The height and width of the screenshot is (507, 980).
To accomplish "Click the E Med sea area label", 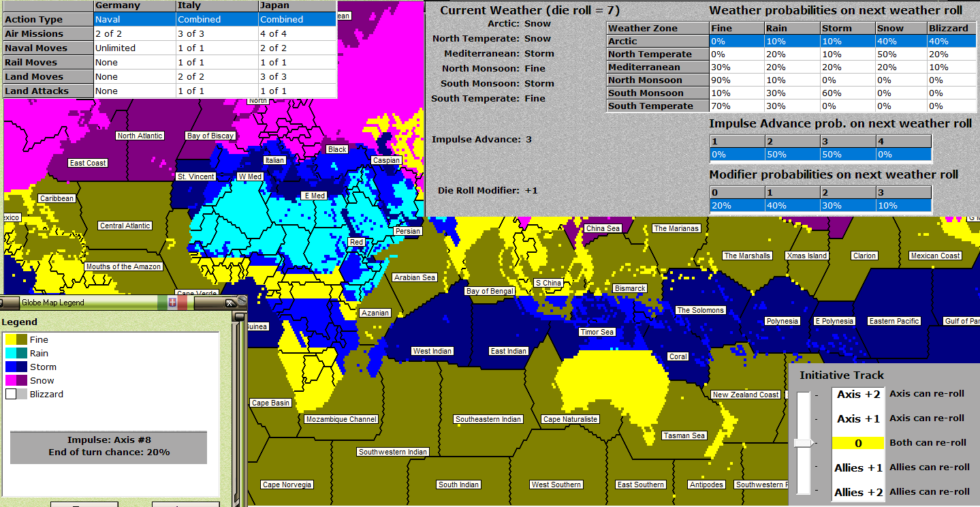I will [314, 196].
